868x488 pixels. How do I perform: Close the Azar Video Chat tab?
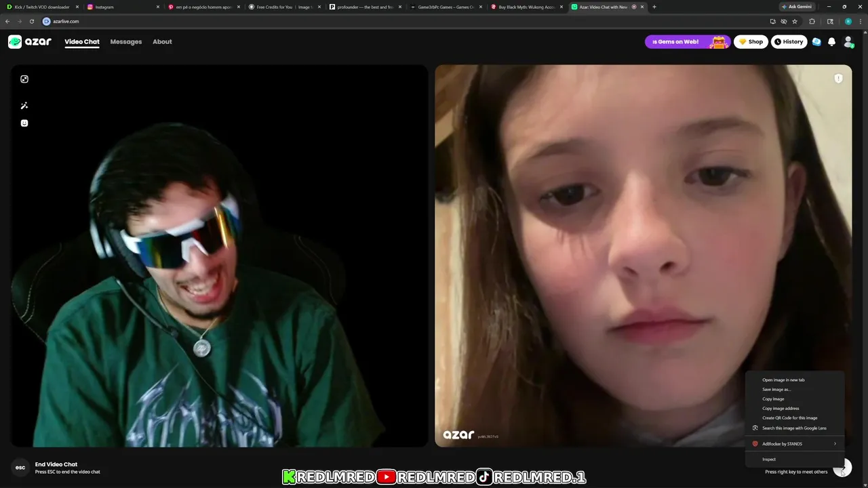coord(642,7)
